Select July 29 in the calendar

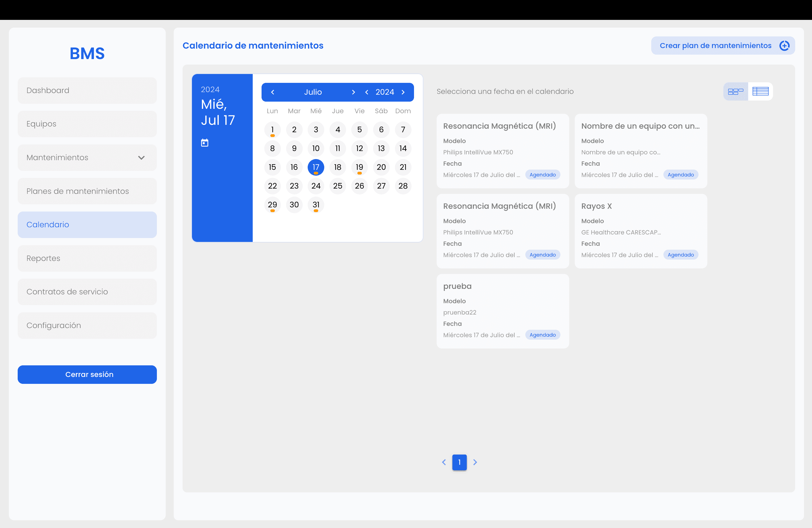click(x=272, y=205)
